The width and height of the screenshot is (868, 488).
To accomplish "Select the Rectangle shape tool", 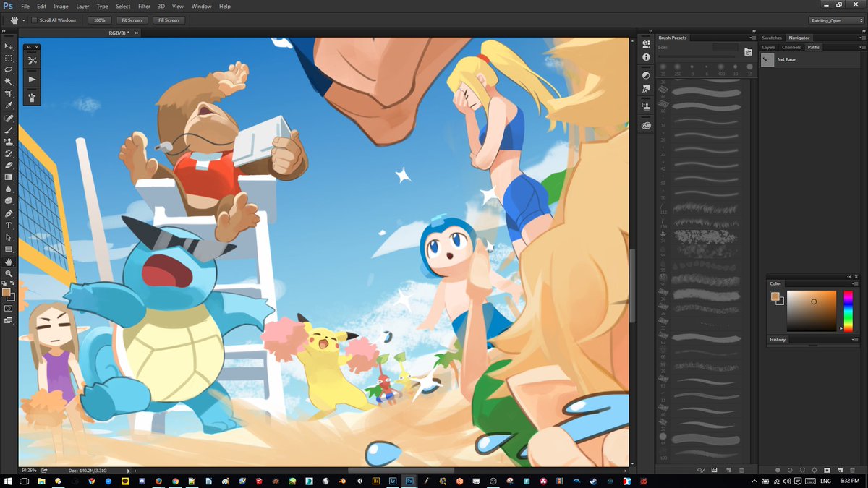I will pyautogui.click(x=9, y=249).
